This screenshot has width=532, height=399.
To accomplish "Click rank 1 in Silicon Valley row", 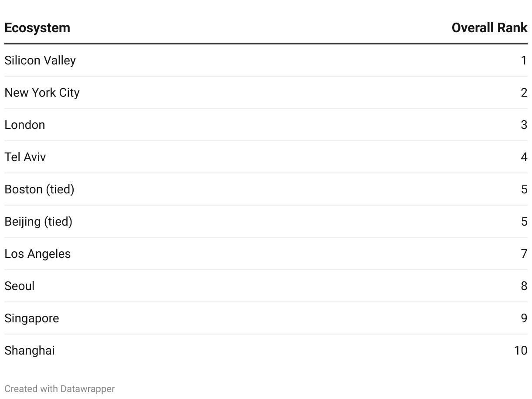I will point(524,60).
